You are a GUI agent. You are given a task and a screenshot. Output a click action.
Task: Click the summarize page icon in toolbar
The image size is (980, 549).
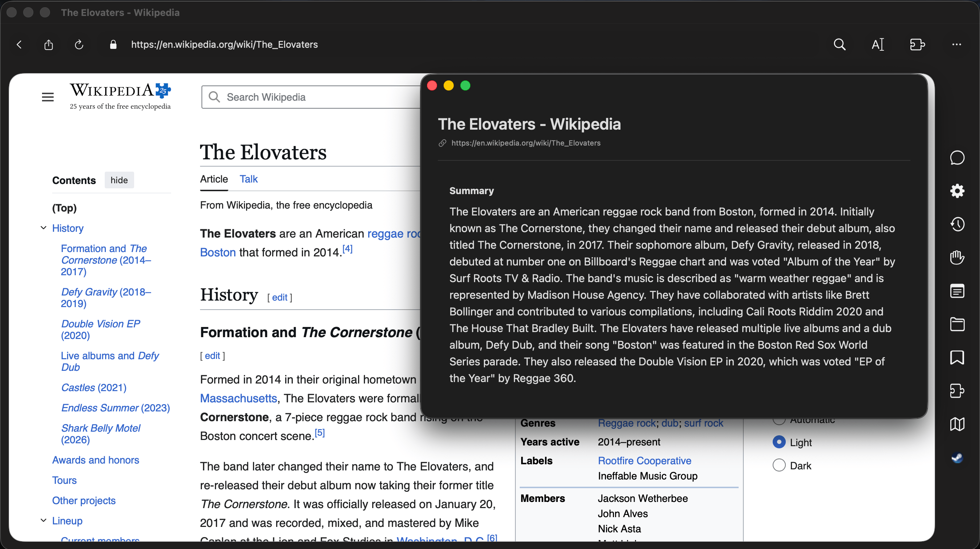tap(917, 45)
